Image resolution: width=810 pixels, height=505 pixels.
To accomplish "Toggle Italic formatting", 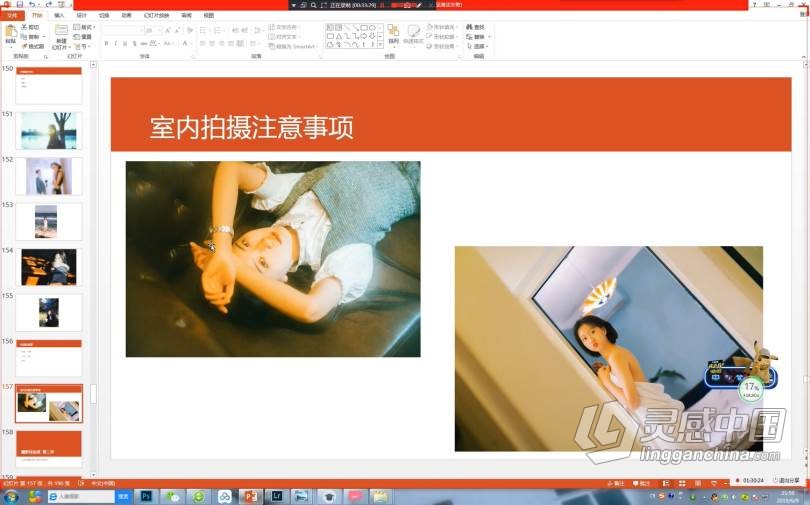I will pos(115,43).
